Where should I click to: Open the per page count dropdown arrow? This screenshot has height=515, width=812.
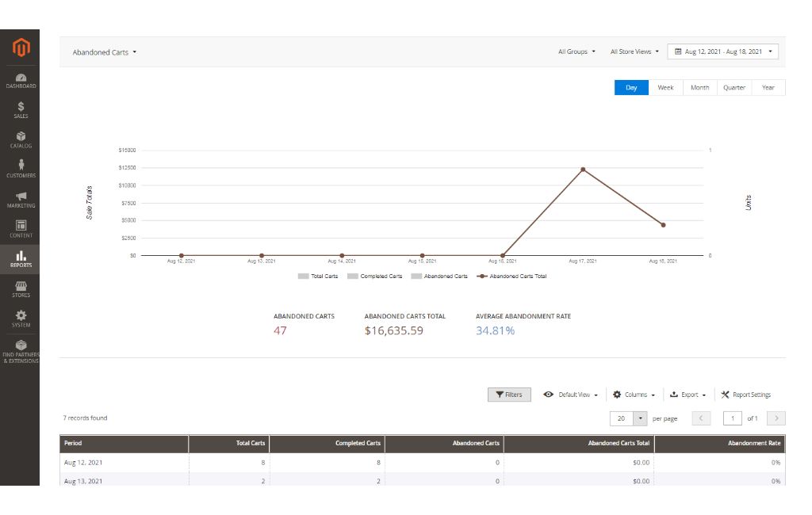pos(641,418)
